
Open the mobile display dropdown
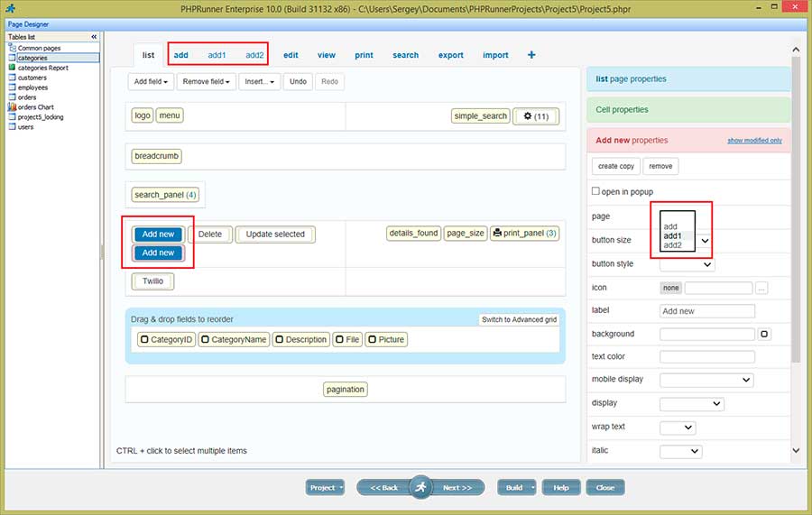point(706,380)
